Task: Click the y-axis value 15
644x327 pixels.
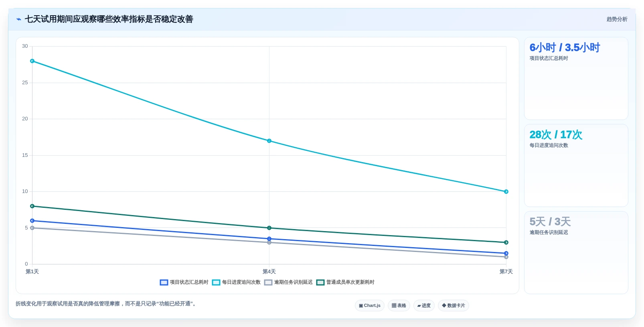Action: (25, 155)
